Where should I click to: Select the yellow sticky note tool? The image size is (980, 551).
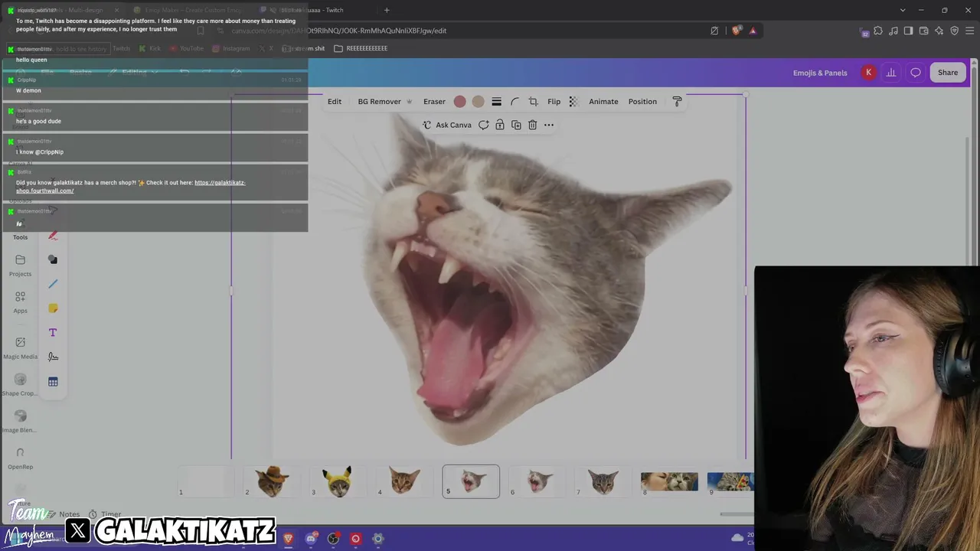tap(53, 308)
